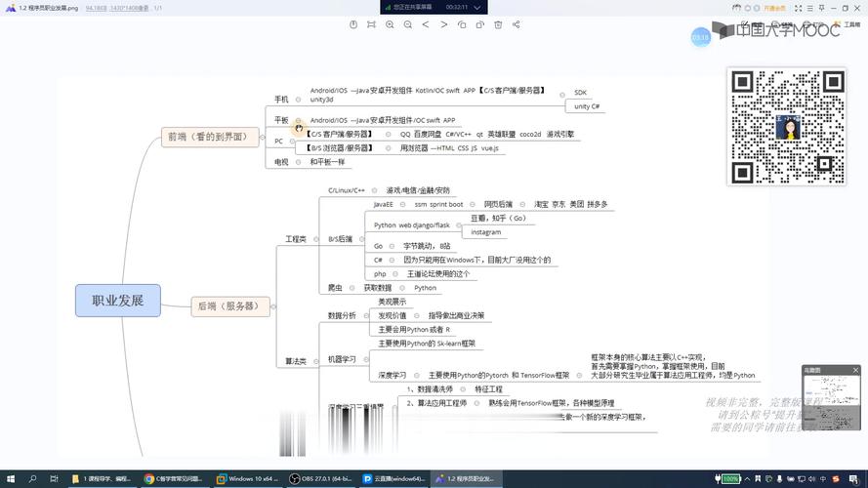The height and width of the screenshot is (488, 868).
Task: Click the 开通会员 membership link
Action: tap(775, 9)
